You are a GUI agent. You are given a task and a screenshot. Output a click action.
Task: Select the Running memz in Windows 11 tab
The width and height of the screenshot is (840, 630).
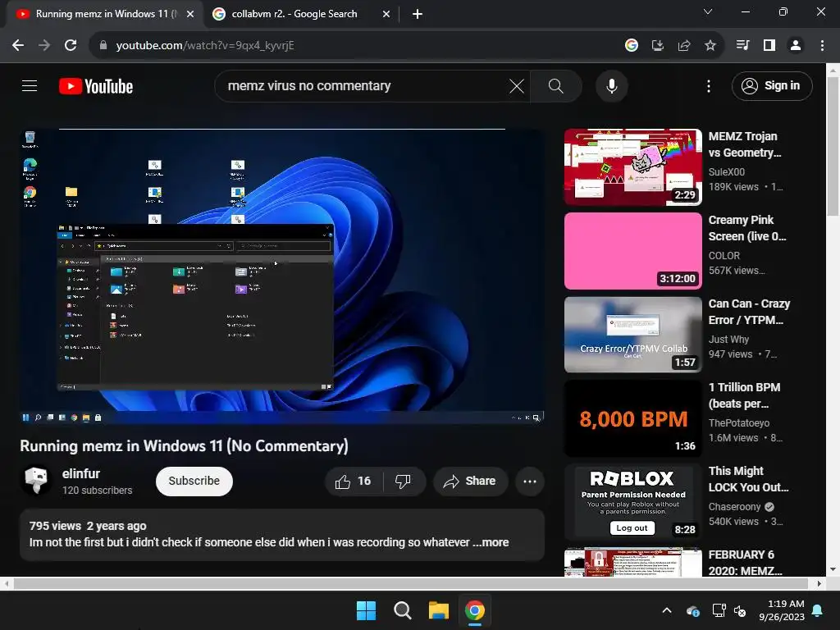click(x=106, y=14)
